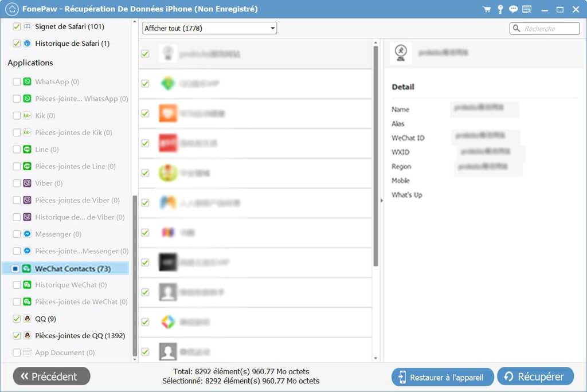
Task: Click Restaurer à l'appareil button
Action: [x=443, y=377]
